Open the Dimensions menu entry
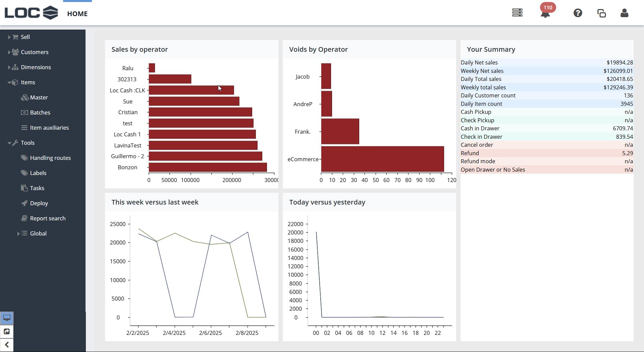The width and height of the screenshot is (644, 352). (36, 67)
